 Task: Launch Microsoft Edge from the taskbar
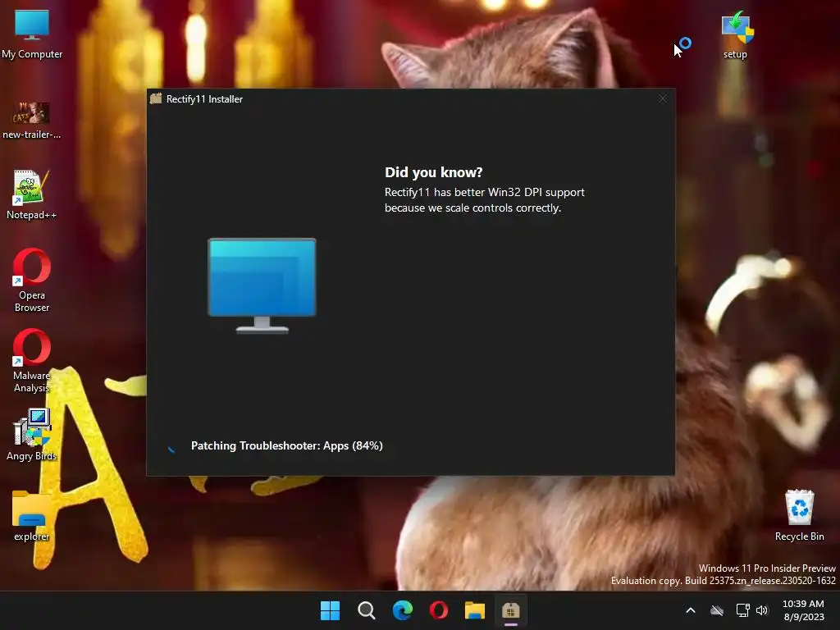[402, 610]
